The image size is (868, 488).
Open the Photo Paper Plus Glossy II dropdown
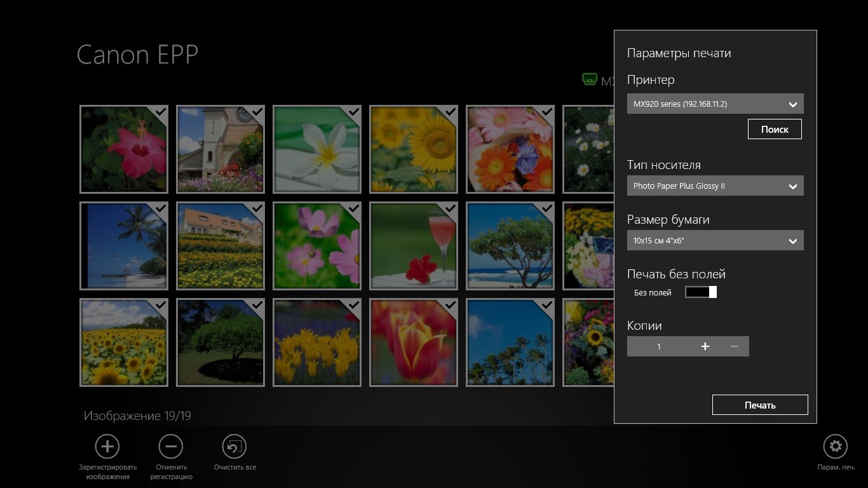coord(715,186)
